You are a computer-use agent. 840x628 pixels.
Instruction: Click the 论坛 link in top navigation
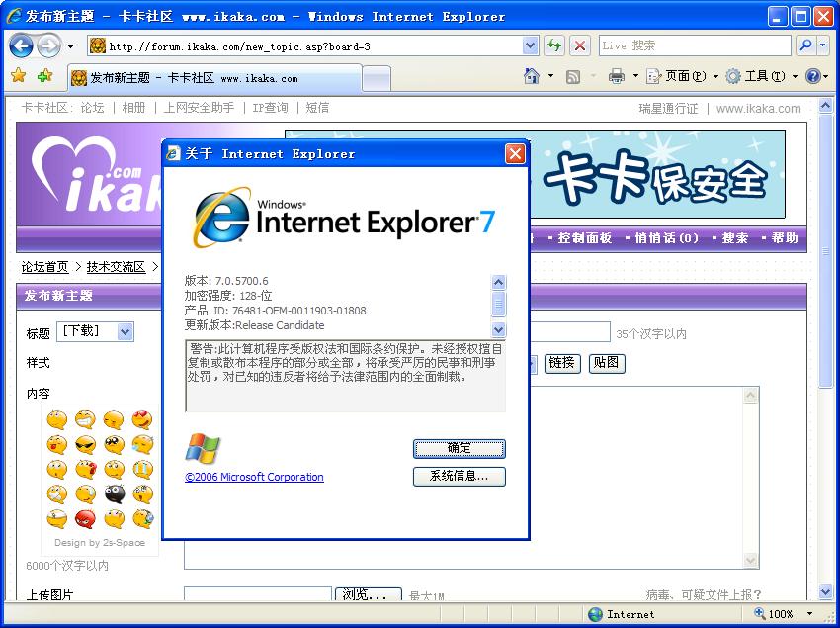click(92, 108)
